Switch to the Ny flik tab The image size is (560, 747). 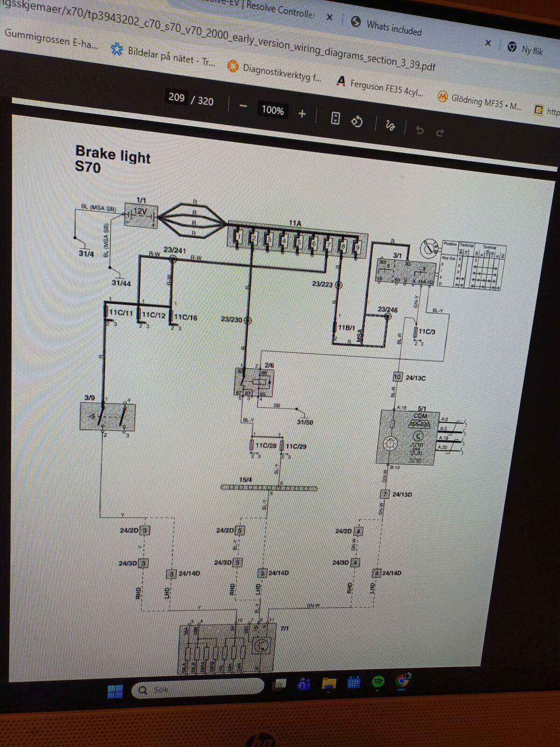pyautogui.click(x=532, y=49)
